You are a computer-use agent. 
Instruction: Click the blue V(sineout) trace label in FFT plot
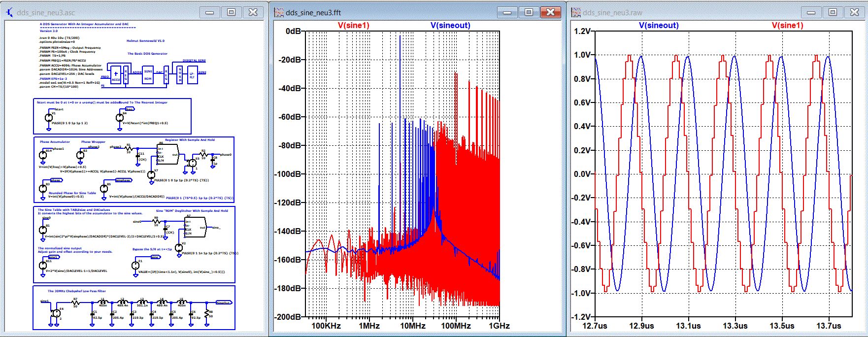click(x=450, y=25)
